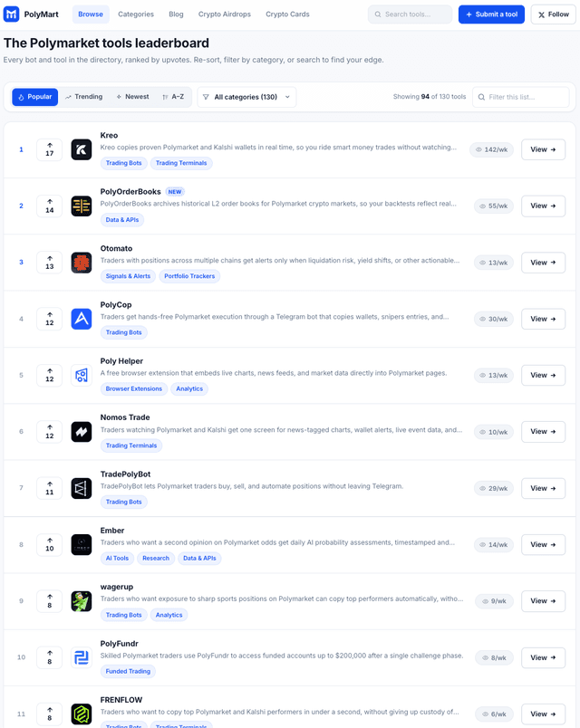Sort the list by Trending
Screen dimensions: 580x728
[84, 97]
